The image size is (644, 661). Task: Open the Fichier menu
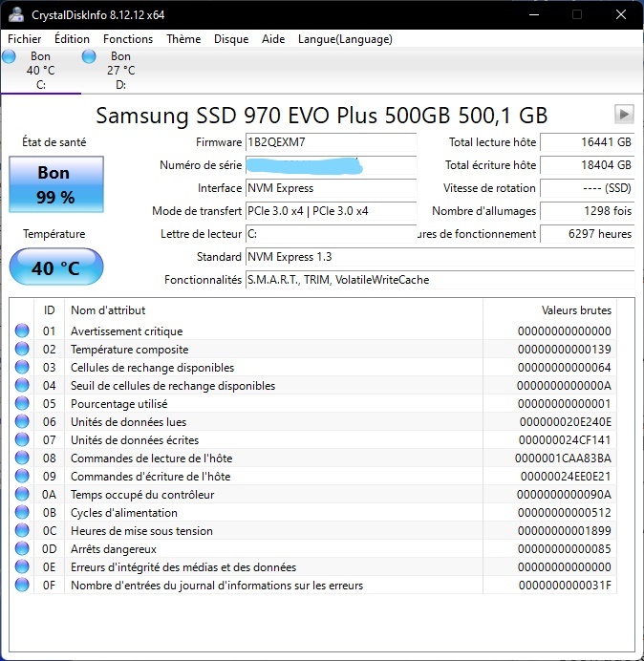[x=25, y=39]
